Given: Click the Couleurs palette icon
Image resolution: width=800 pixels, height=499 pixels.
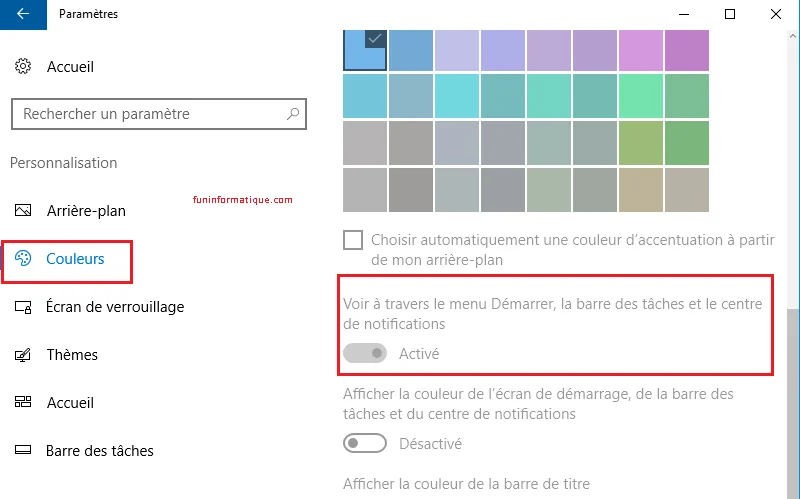Looking at the screenshot, I should 24,259.
